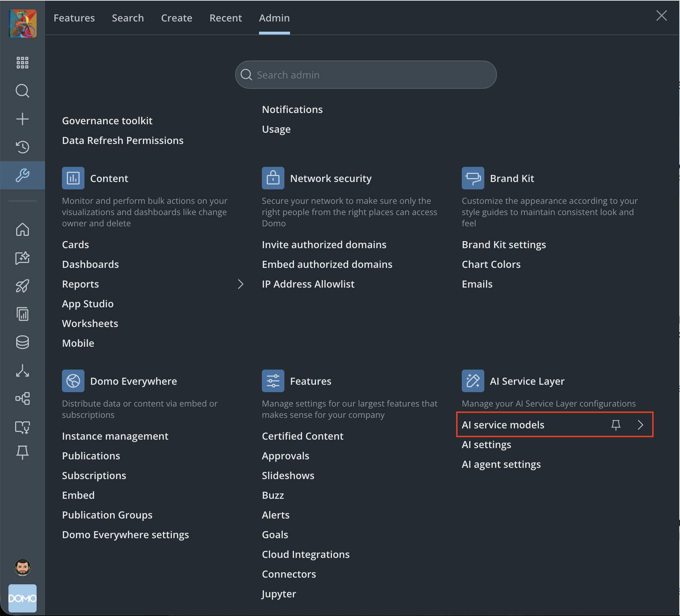Open Worksheets admin
Image resolution: width=680 pixels, height=616 pixels.
click(x=90, y=323)
